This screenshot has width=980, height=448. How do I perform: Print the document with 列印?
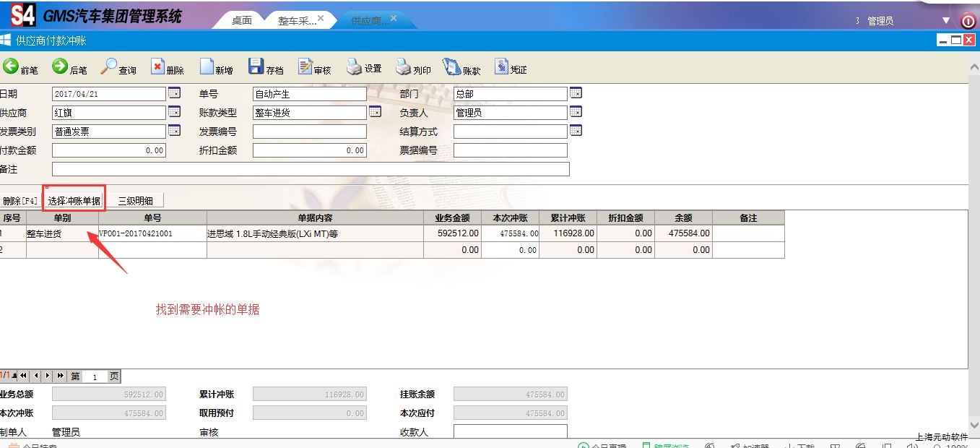point(404,67)
